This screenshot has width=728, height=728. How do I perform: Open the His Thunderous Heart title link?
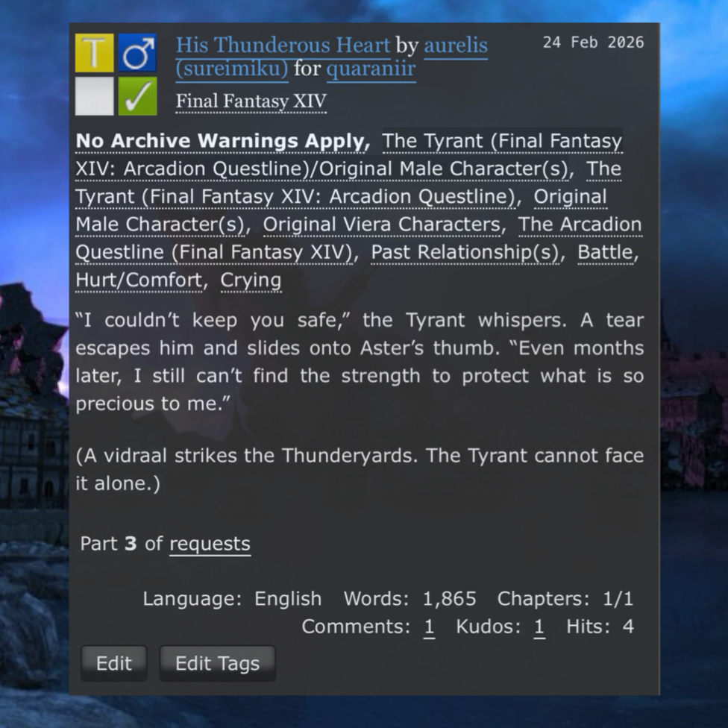coord(283,45)
